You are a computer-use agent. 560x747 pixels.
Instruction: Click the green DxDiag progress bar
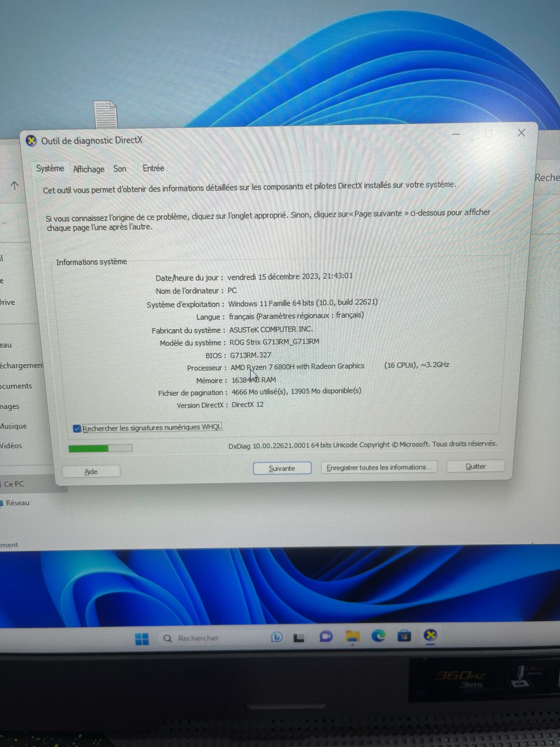101,448
